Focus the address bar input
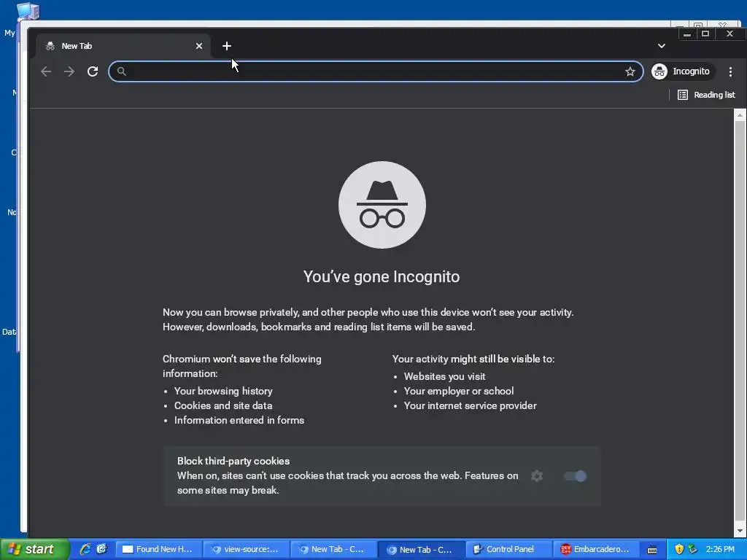This screenshot has width=747, height=560. click(x=376, y=71)
